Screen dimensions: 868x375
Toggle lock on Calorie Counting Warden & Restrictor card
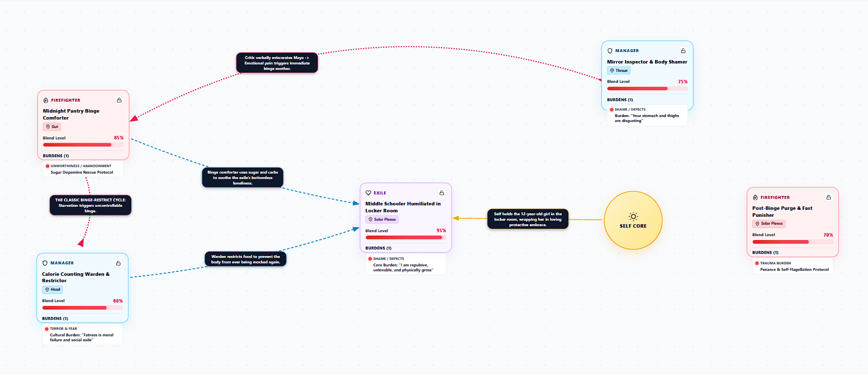(x=118, y=263)
